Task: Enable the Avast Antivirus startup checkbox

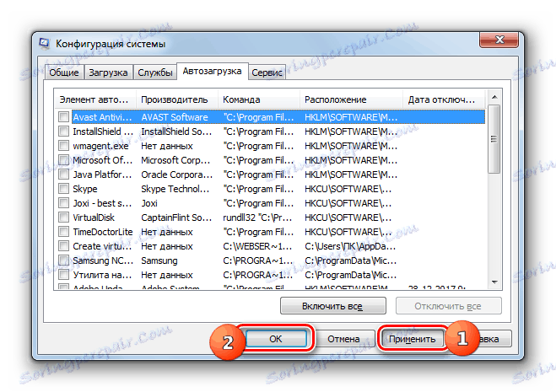Action: tap(64, 117)
